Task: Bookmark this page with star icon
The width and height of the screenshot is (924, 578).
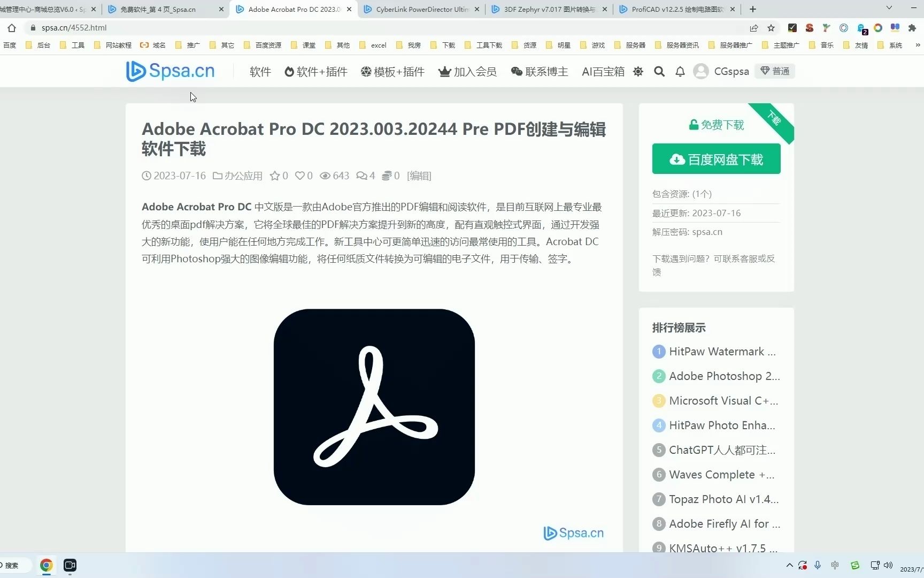Action: tap(771, 28)
